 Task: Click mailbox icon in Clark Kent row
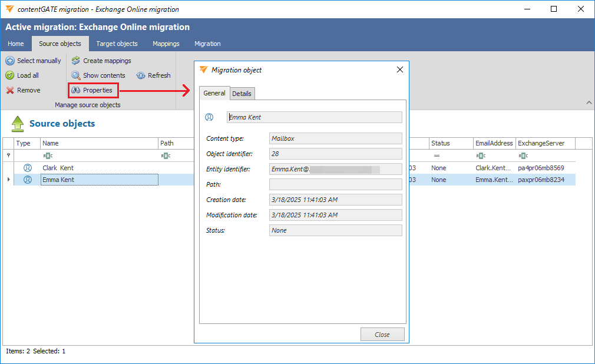point(27,168)
